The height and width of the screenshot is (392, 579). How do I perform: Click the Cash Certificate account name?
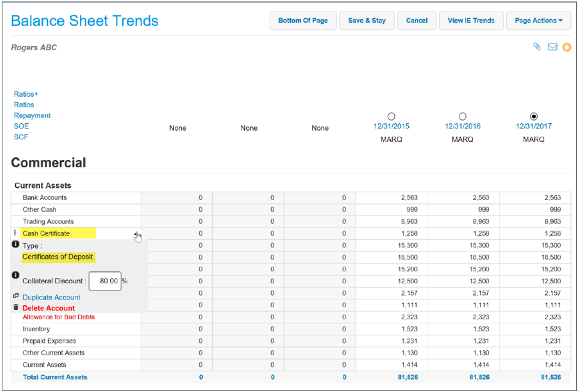pyautogui.click(x=46, y=233)
